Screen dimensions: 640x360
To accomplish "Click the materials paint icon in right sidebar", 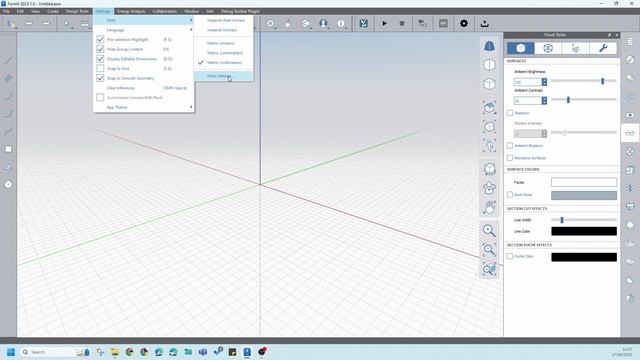I will 630,60.
